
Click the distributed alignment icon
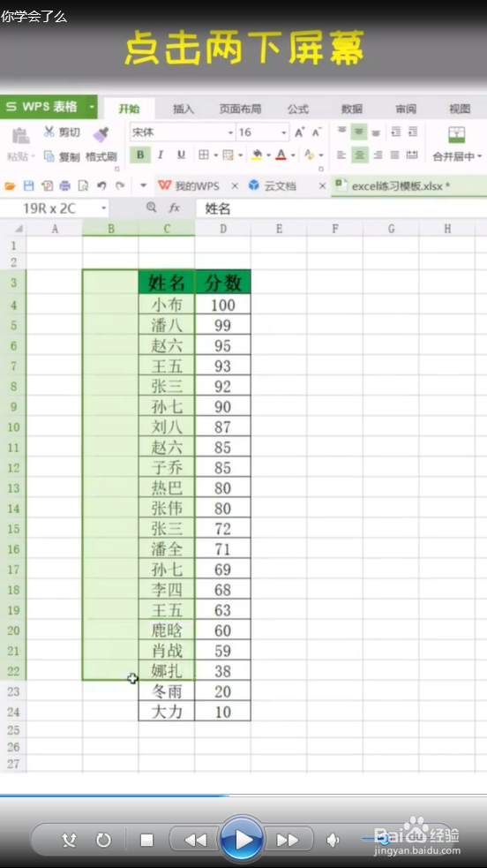coord(412,155)
